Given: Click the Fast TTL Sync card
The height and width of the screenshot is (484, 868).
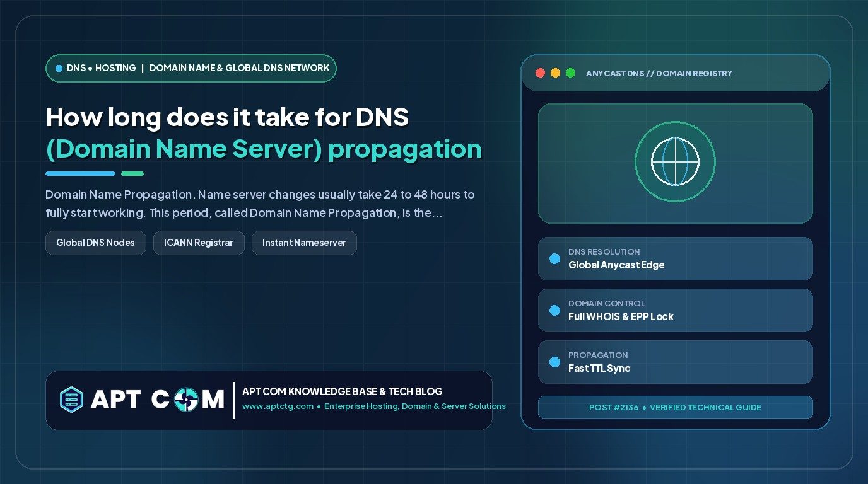Looking at the screenshot, I should [675, 362].
